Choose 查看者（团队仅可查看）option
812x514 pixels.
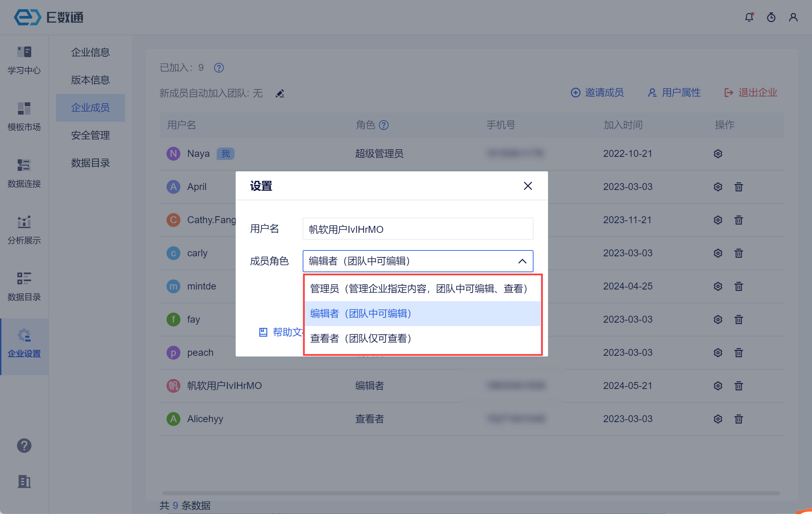(361, 338)
